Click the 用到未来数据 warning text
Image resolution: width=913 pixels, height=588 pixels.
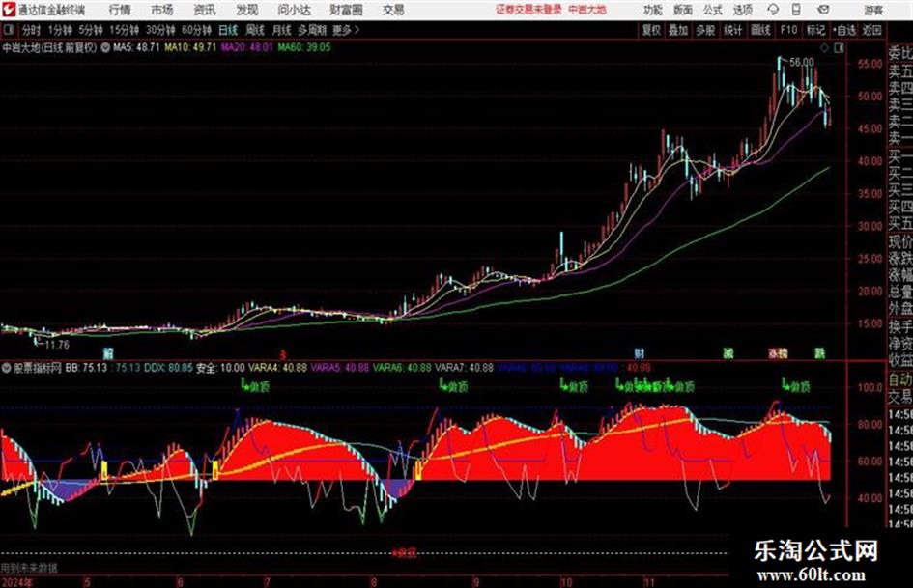pyautogui.click(x=29, y=568)
